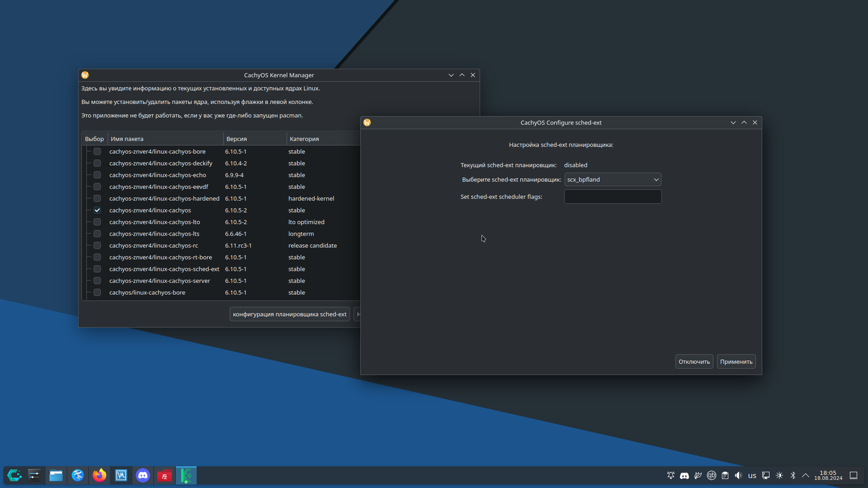Image resolution: width=868 pixels, height=488 pixels.
Task: Check the linux-cachyos-lts checkbox
Action: pos(97,234)
